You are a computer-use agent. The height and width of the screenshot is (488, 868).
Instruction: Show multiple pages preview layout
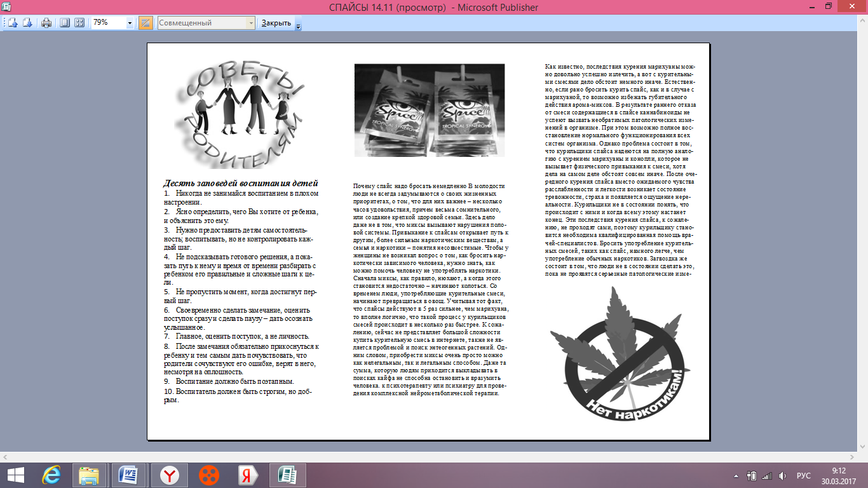point(79,23)
